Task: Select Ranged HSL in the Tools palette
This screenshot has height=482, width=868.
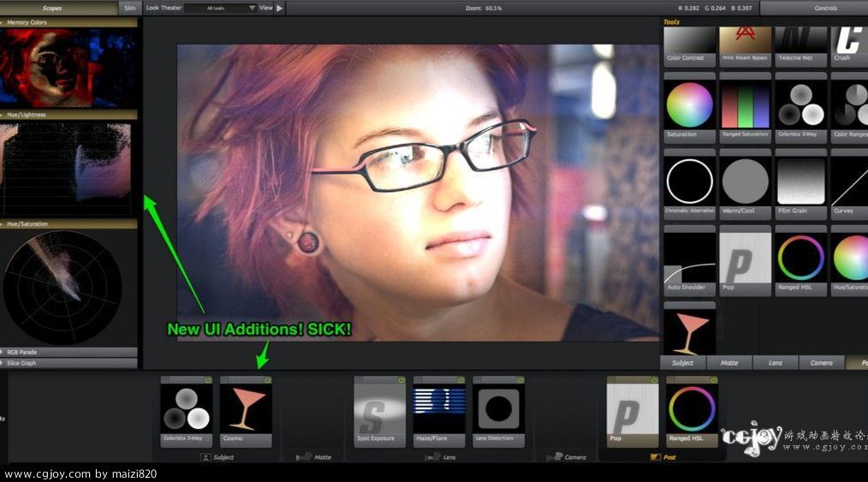Action: pos(801,260)
